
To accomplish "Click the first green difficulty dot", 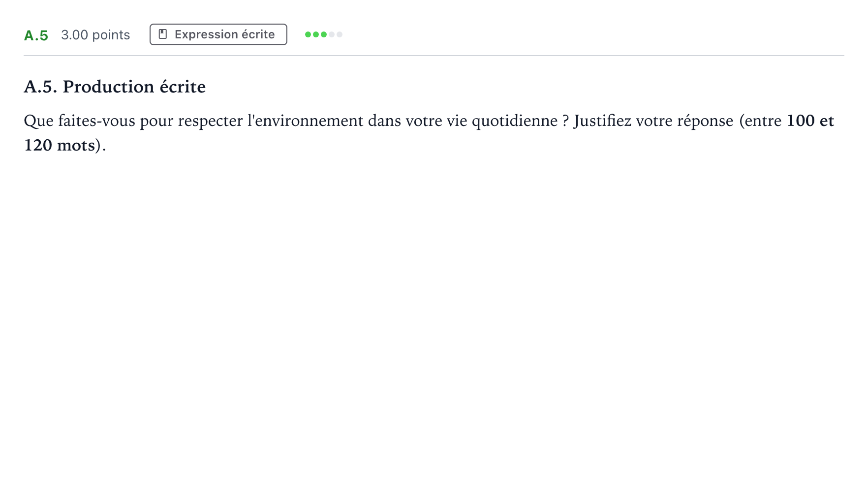I will tap(308, 34).
